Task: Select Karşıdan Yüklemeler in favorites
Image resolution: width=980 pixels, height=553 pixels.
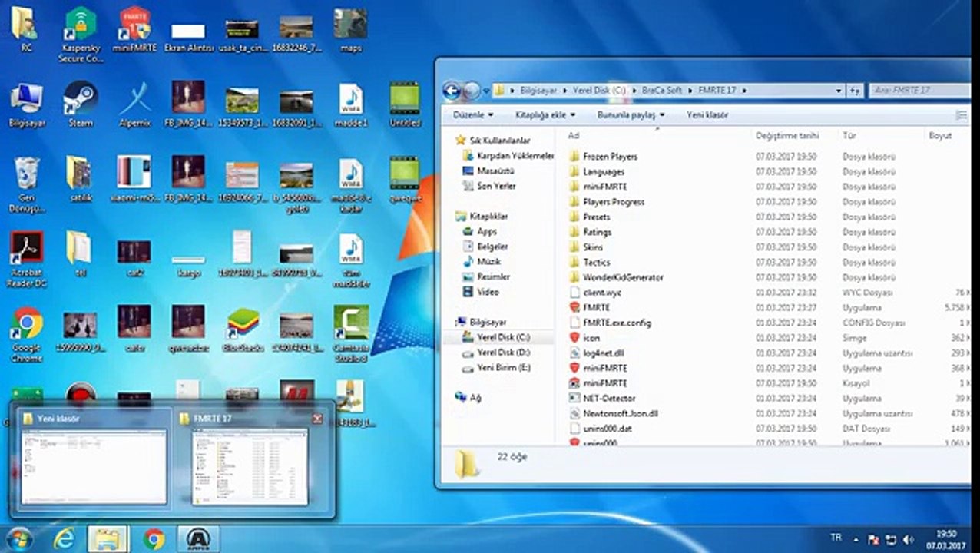Action: pos(509,156)
